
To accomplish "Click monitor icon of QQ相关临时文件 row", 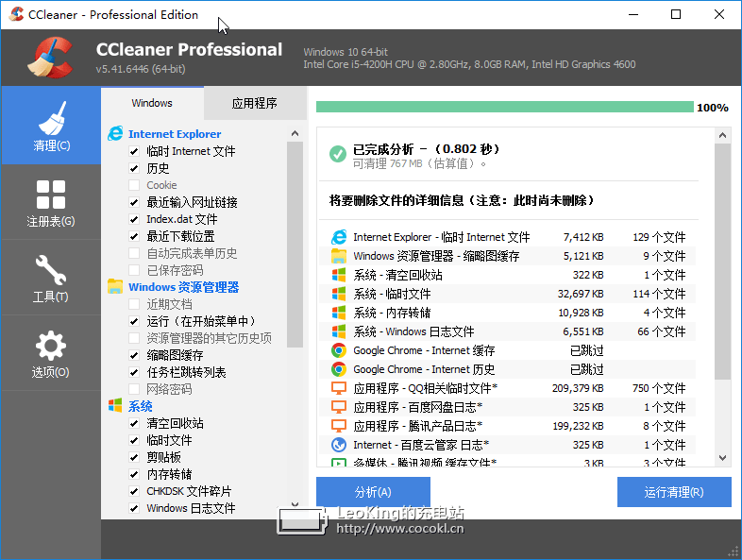I will [339, 389].
